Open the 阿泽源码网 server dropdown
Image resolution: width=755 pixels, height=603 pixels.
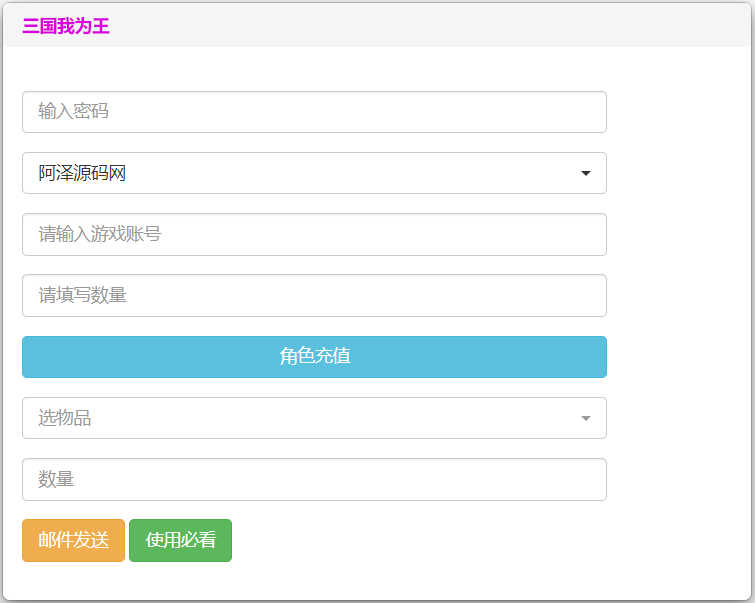pyautogui.click(x=314, y=173)
